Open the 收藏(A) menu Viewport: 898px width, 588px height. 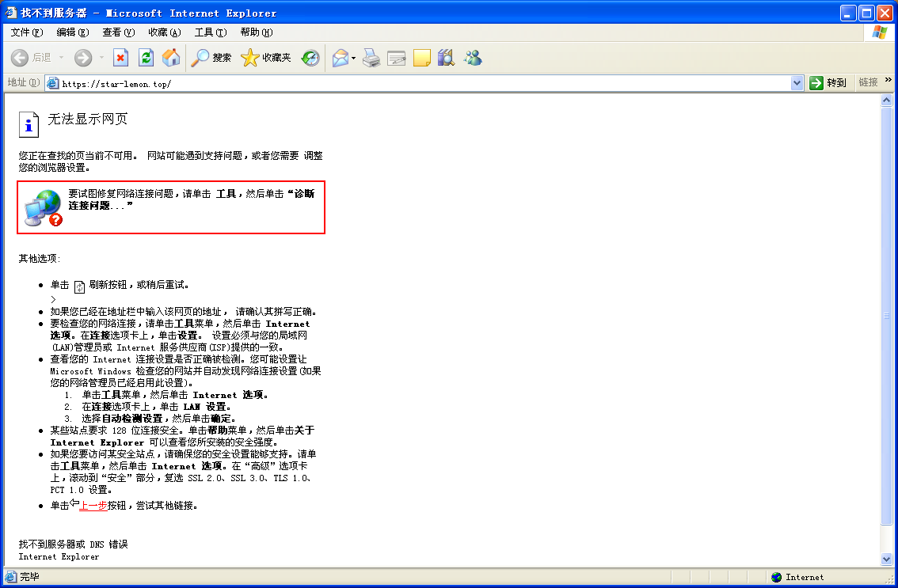165,32
